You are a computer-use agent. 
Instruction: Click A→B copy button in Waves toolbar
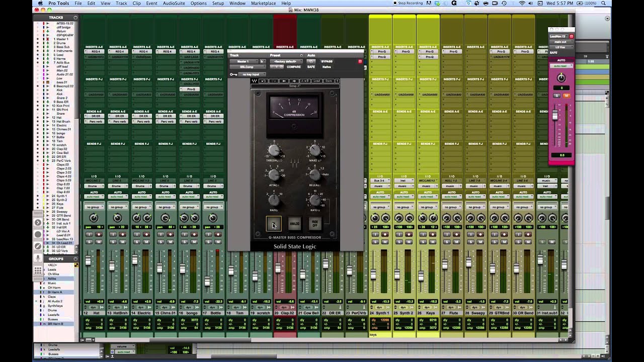(305, 81)
